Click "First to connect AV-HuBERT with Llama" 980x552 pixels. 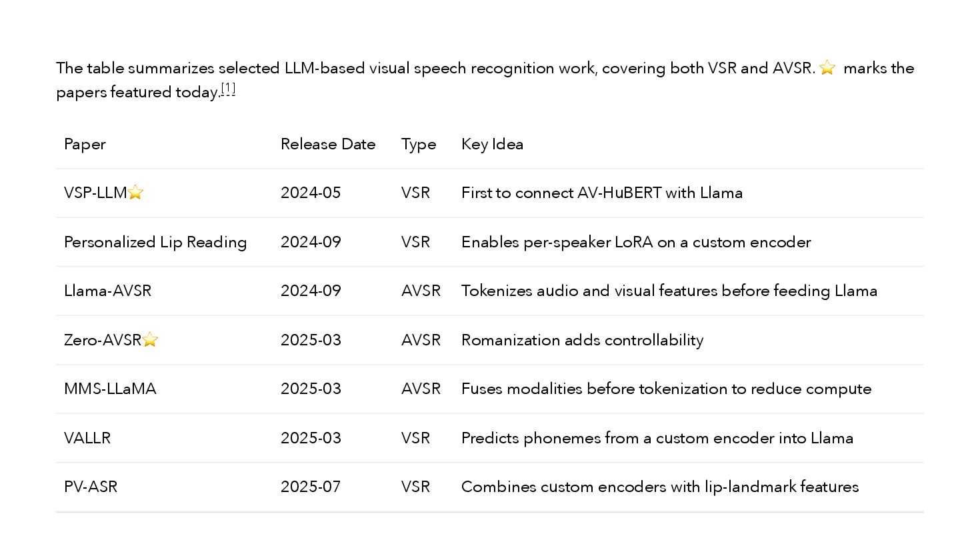(x=601, y=193)
